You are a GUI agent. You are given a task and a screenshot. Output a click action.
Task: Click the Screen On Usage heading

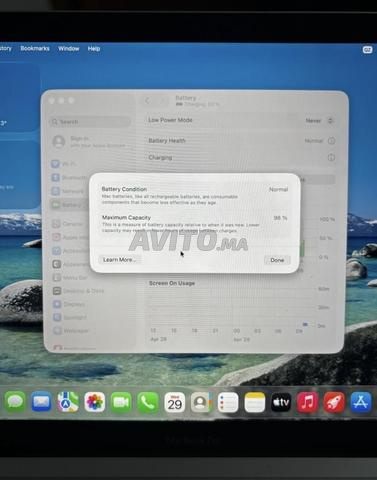point(172,283)
